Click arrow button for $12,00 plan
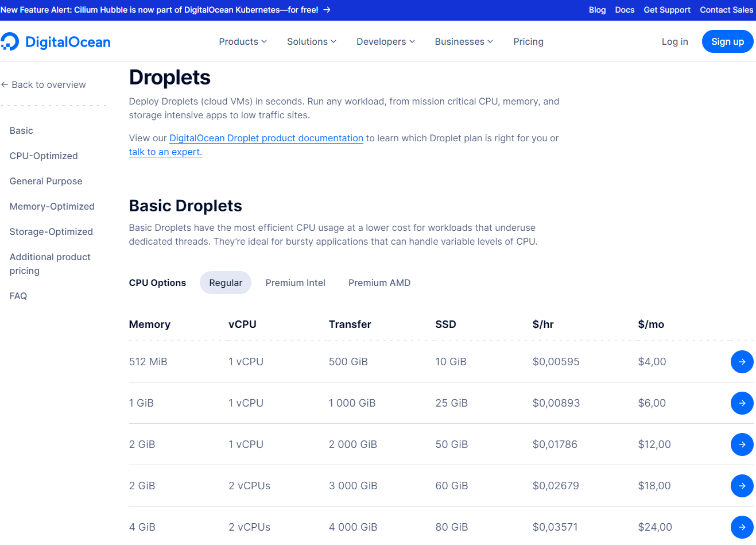This screenshot has width=756, height=545. [x=742, y=444]
